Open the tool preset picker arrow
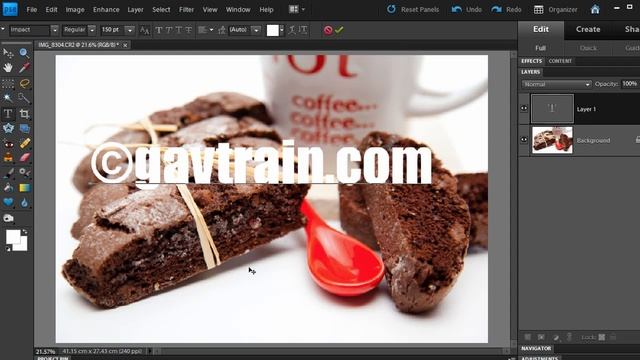The image size is (640, 360). pyautogui.click(x=3, y=29)
